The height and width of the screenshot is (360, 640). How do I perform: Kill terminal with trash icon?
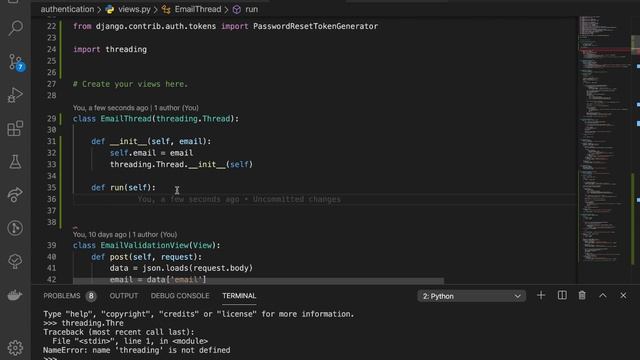tap(582, 296)
